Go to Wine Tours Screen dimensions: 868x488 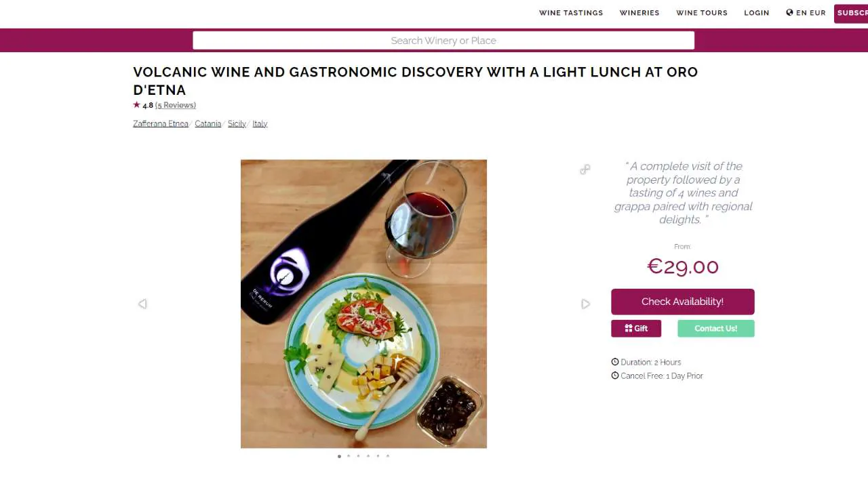point(702,13)
